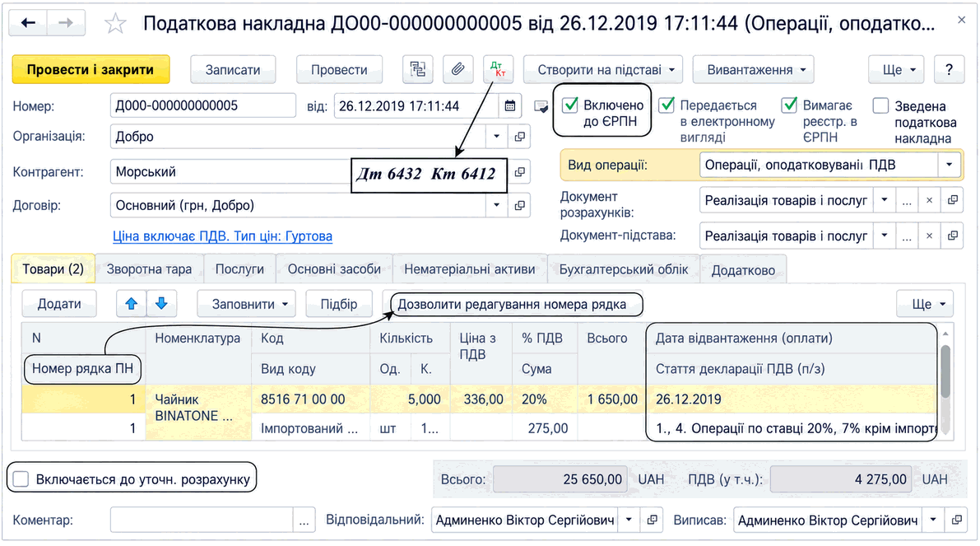Image resolution: width=980 pixels, height=546 pixels.
Task: Toggle Включено до ЄРПН checkbox
Action: 570,105
